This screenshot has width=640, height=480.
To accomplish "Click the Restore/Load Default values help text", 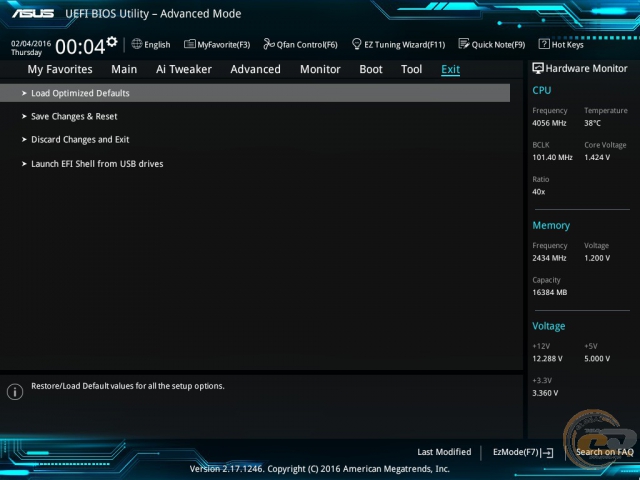I will click(128, 386).
